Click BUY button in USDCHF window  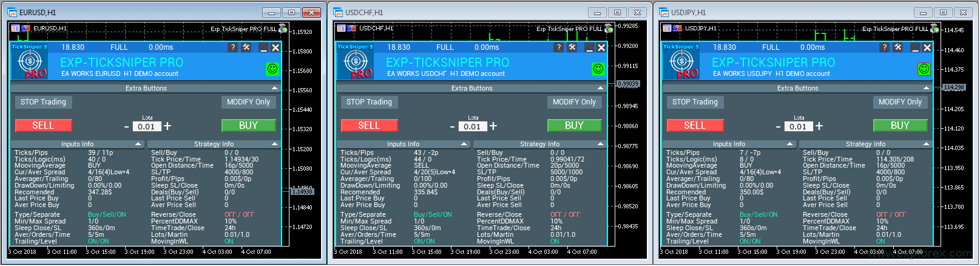[x=574, y=125]
